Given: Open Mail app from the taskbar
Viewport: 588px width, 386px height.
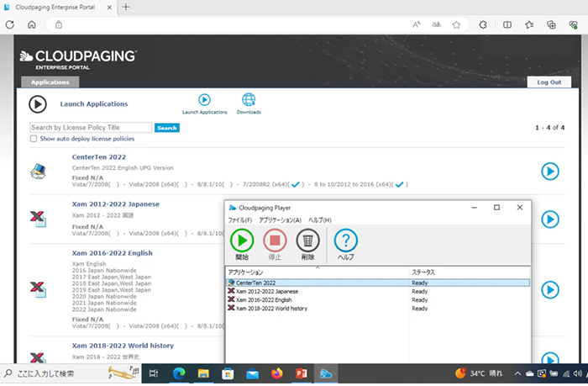Looking at the screenshot, I should [252, 373].
